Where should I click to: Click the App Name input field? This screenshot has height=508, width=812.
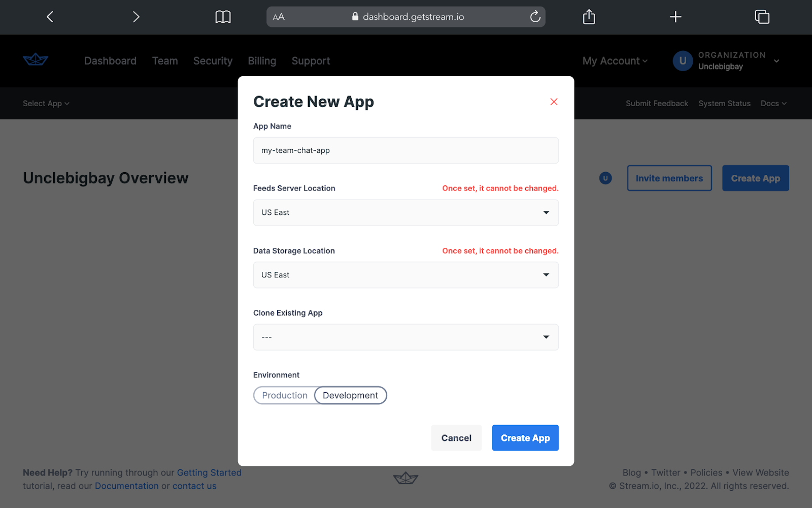pos(405,150)
